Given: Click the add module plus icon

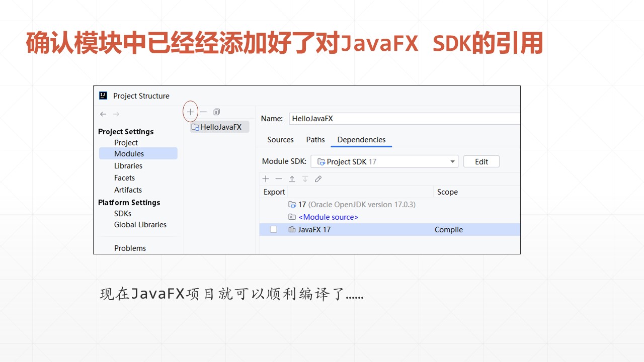Looking at the screenshot, I should 190,112.
